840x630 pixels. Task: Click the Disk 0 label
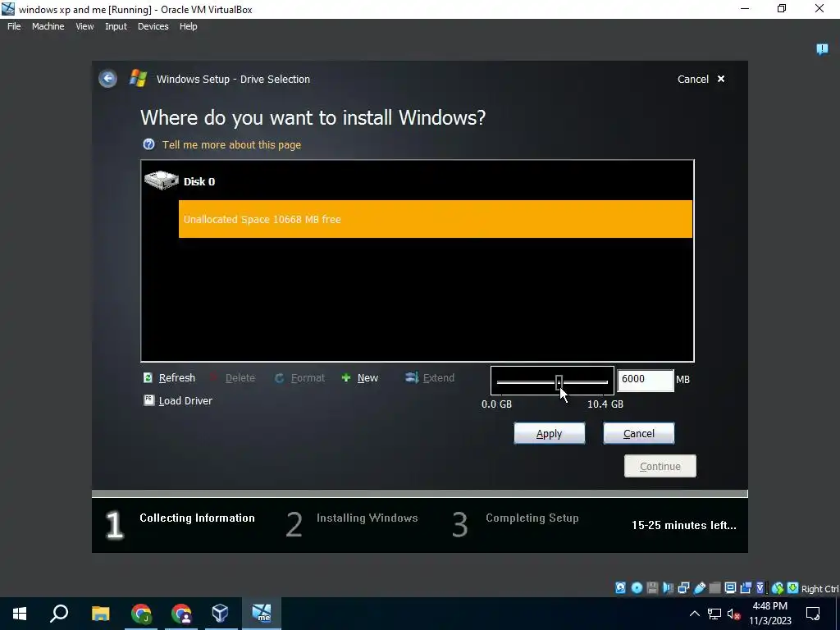tap(199, 181)
